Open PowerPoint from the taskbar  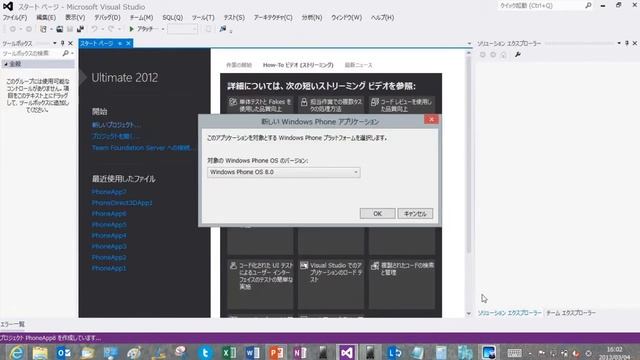pyautogui.click(x=276, y=352)
